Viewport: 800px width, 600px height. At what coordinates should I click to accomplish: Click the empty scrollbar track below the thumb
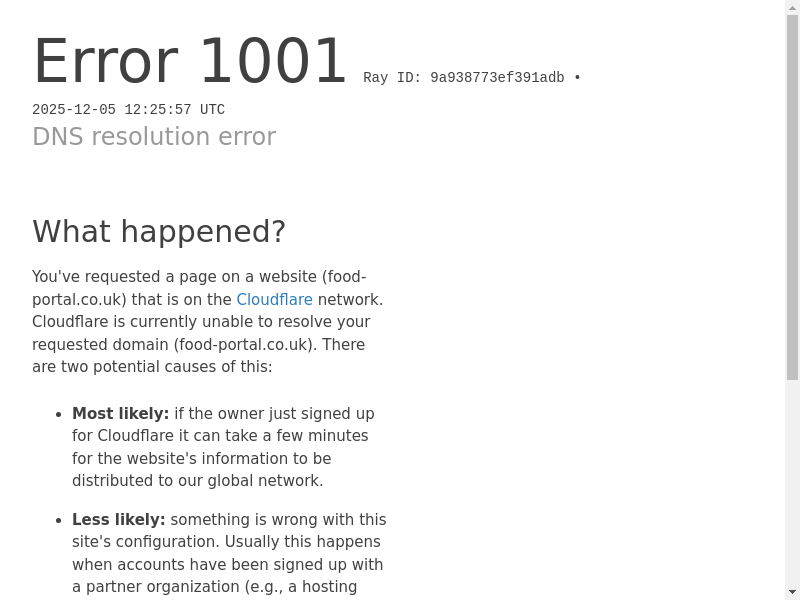pyautogui.click(x=792, y=482)
